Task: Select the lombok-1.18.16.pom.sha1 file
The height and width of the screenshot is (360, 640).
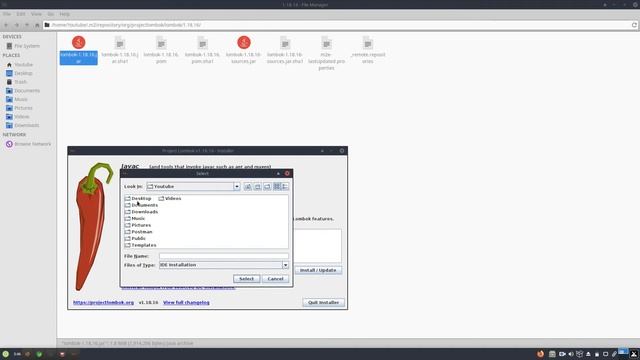Action: click(x=202, y=50)
